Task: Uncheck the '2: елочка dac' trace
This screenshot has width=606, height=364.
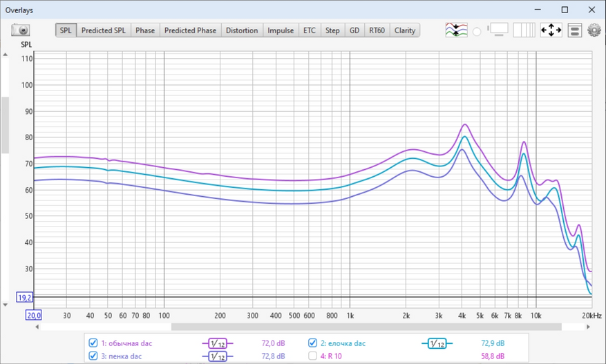Action: (x=312, y=343)
